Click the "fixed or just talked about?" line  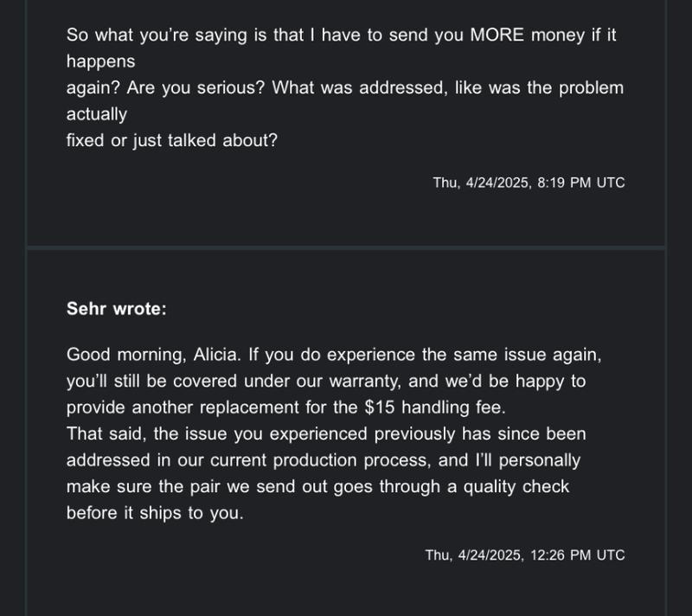click(x=171, y=140)
